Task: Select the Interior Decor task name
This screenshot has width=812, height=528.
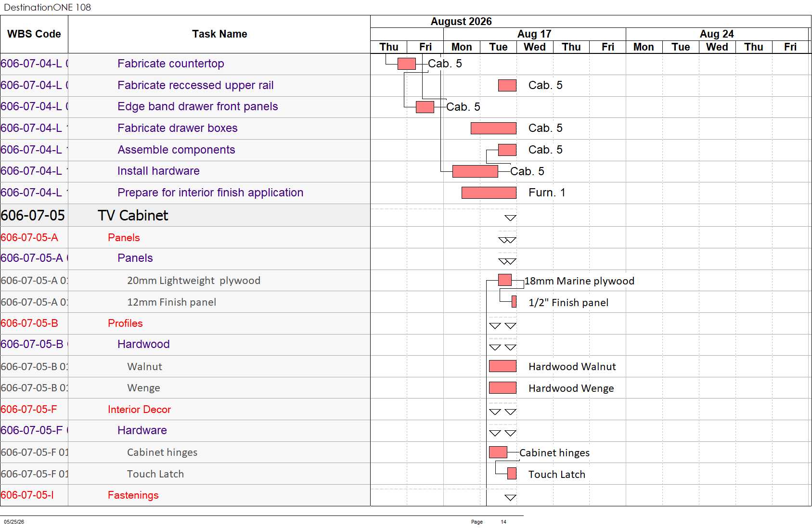Action: (139, 410)
